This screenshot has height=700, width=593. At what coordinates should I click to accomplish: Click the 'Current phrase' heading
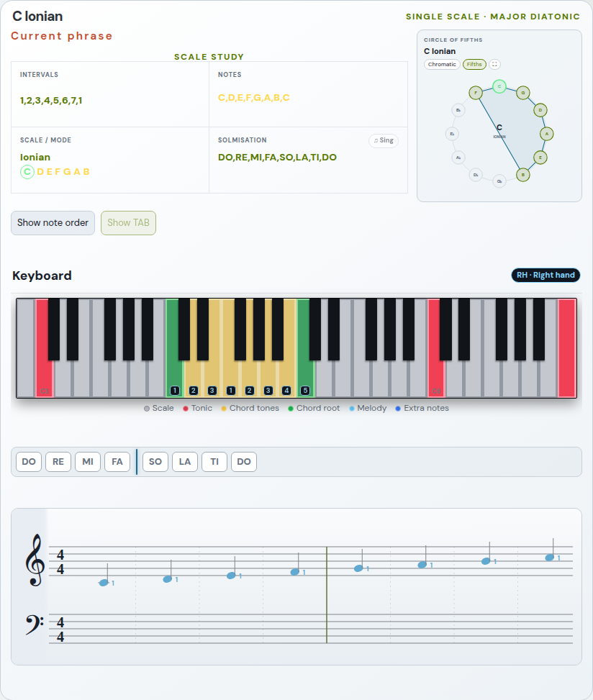[x=62, y=36]
